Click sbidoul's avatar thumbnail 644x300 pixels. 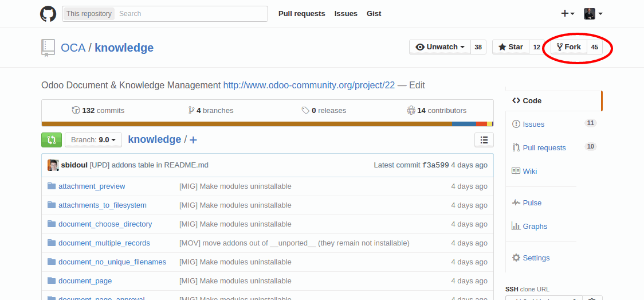click(53, 165)
